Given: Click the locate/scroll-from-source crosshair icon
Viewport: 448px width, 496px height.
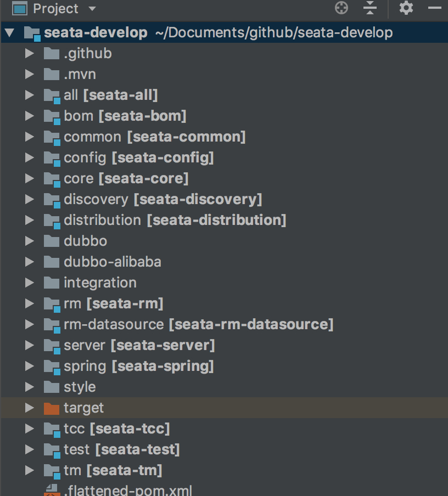Looking at the screenshot, I should [x=341, y=8].
